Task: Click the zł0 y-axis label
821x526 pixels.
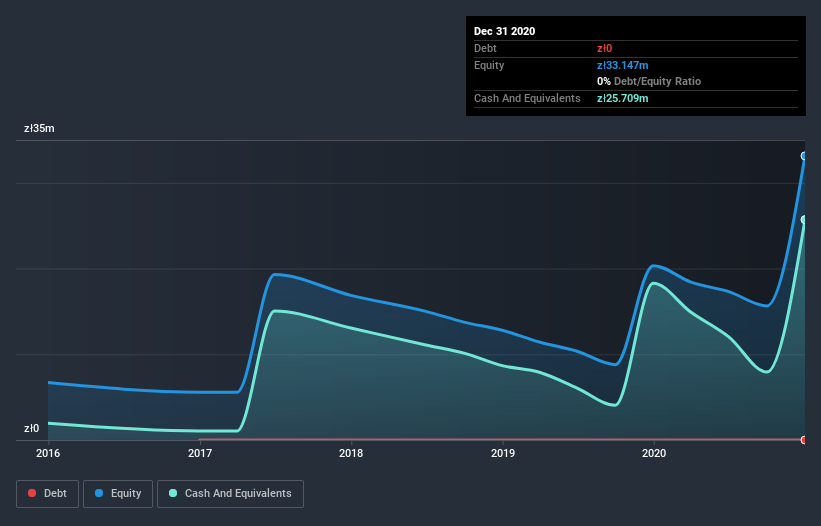Action: click(x=31, y=428)
